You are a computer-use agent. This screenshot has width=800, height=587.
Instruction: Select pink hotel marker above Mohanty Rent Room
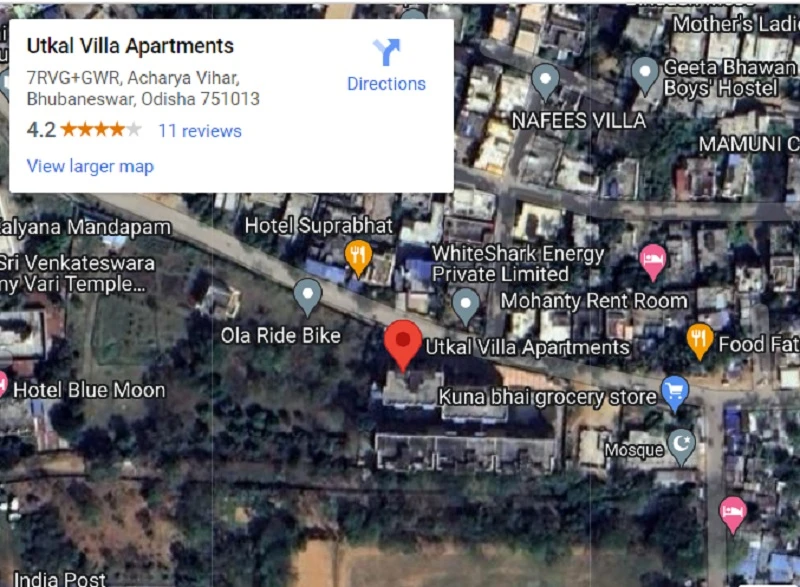click(x=653, y=262)
